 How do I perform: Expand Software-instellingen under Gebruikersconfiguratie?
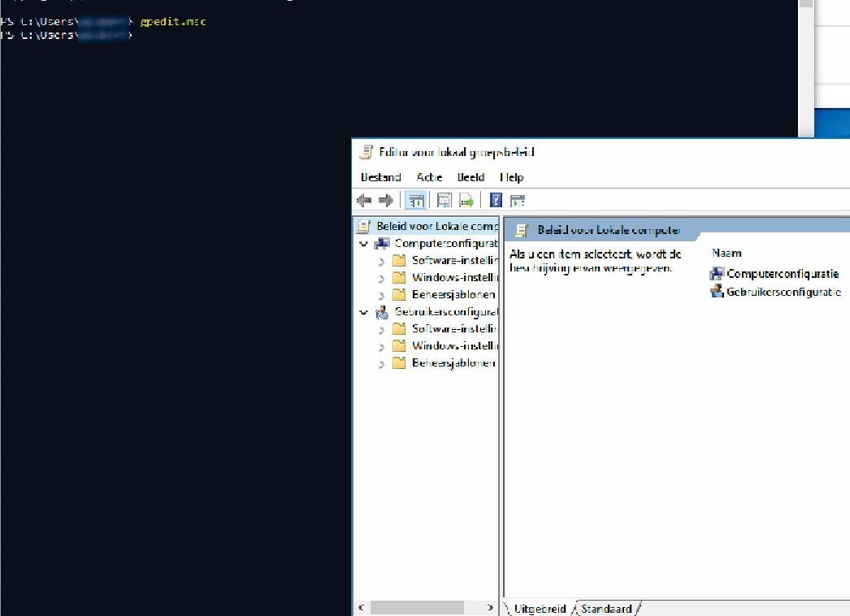[x=381, y=330]
